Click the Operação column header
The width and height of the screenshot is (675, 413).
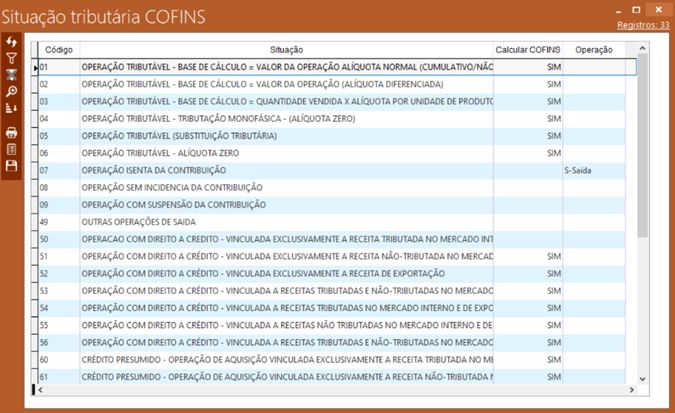coord(594,49)
